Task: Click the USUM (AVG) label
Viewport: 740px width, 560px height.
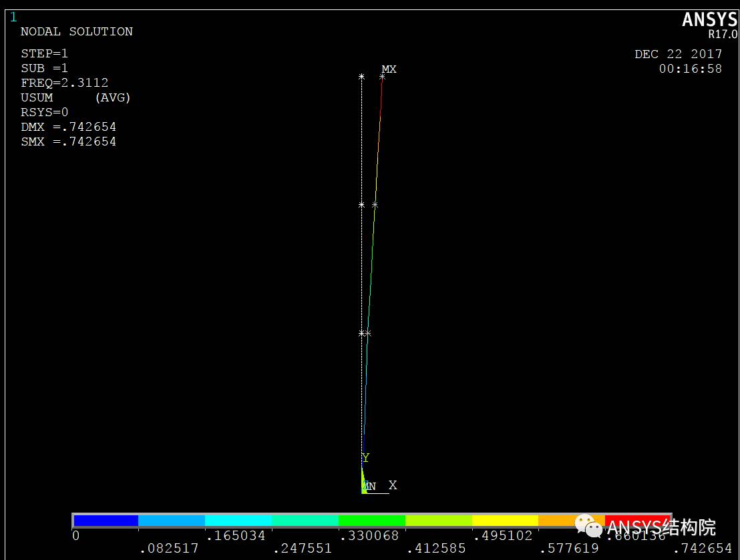Action: pos(75,97)
